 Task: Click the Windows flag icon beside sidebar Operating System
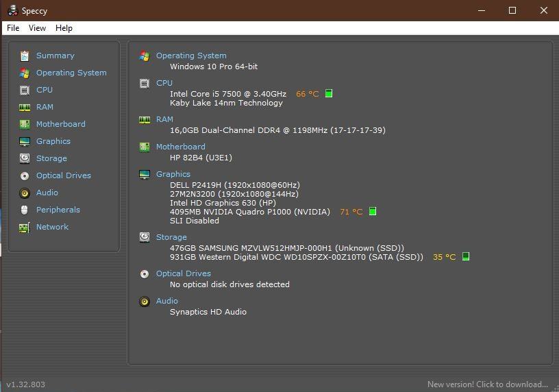(25, 73)
